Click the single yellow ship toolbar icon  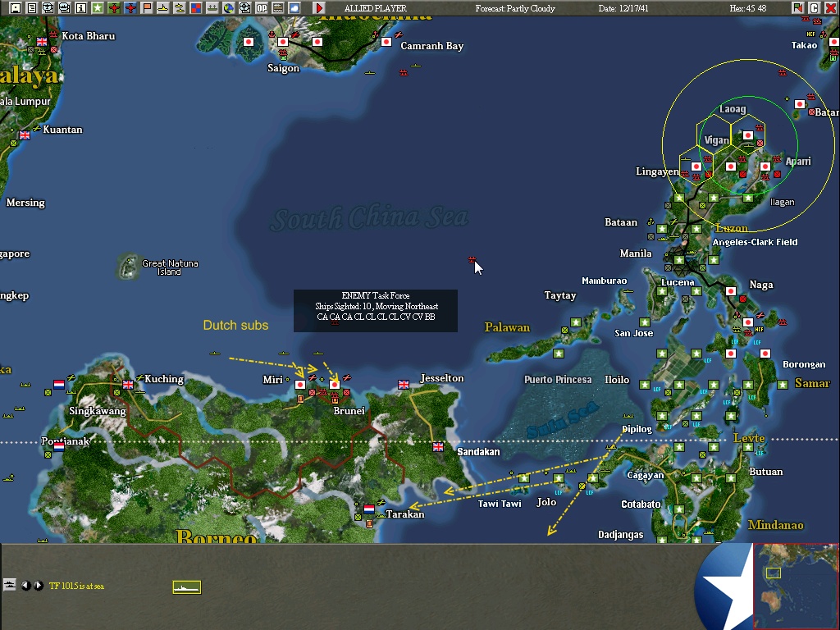(x=163, y=7)
